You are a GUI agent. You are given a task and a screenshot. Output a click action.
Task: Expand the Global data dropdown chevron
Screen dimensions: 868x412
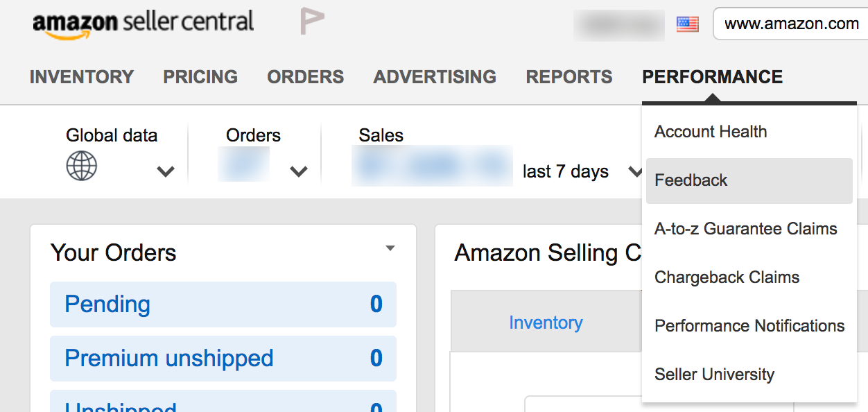click(x=165, y=171)
